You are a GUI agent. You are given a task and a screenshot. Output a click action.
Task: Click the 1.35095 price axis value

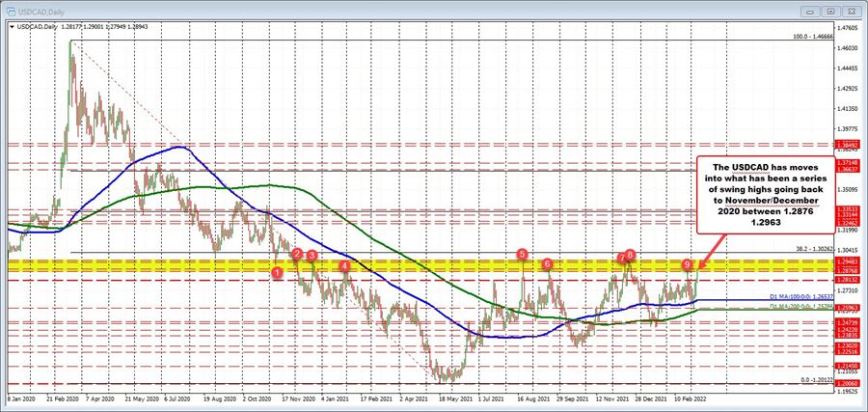[847, 190]
